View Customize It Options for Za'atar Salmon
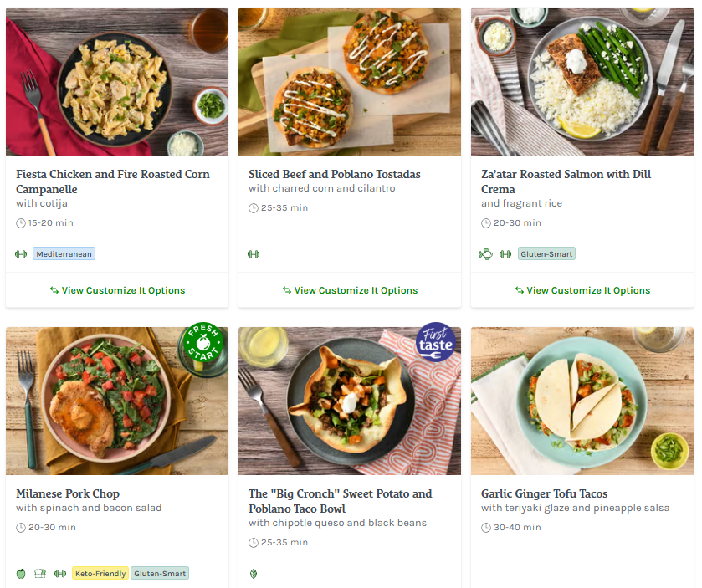 point(582,290)
